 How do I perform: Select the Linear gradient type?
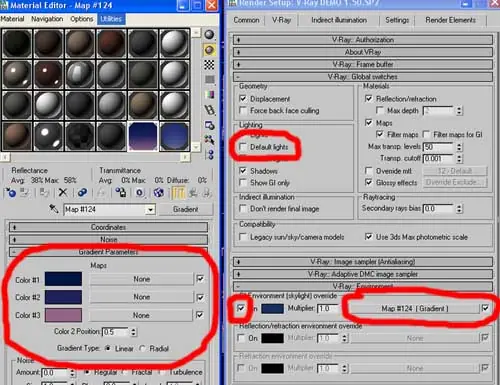[108, 348]
